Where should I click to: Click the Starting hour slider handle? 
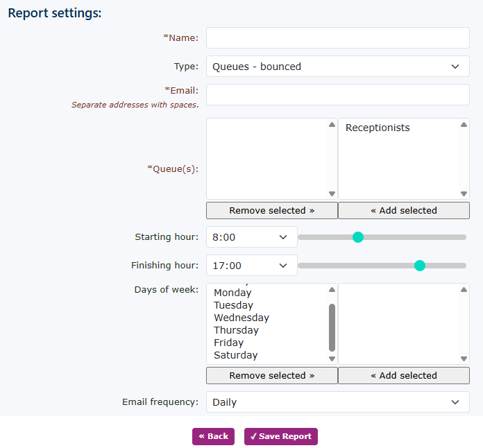point(358,237)
